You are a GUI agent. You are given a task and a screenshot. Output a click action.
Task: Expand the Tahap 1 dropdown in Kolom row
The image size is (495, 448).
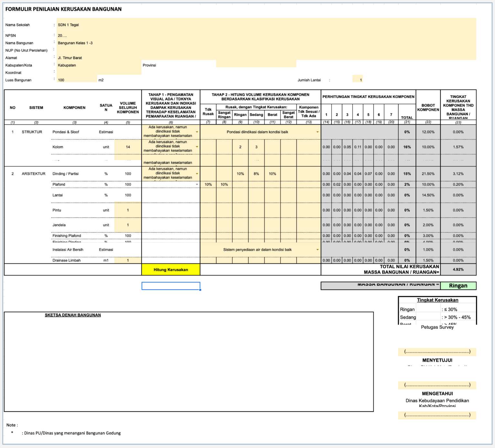coord(197,147)
